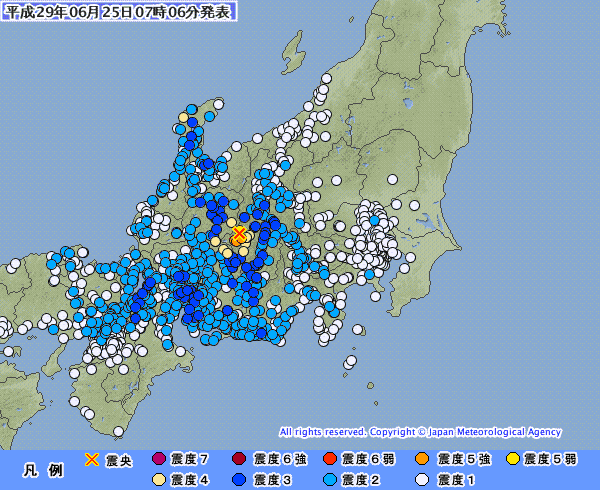Click the 震度6強 legend label text

pyautogui.click(x=280, y=459)
